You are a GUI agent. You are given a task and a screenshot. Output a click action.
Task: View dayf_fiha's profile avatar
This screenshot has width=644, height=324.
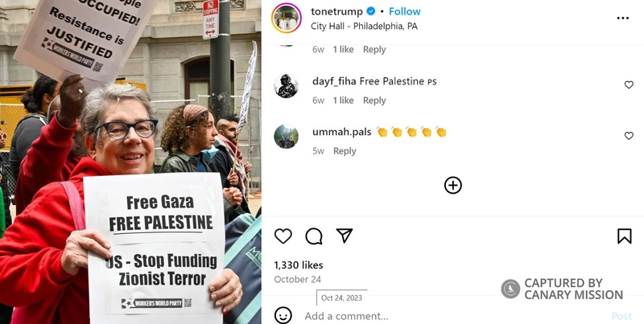287,86
